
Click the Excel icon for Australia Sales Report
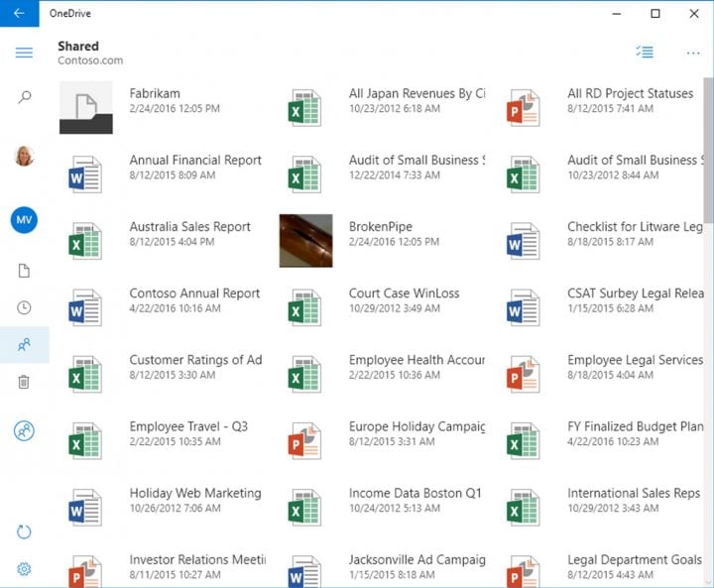[85, 241]
